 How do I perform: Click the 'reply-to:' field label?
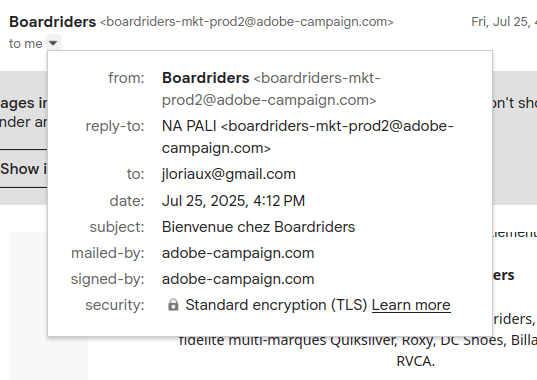tap(115, 126)
